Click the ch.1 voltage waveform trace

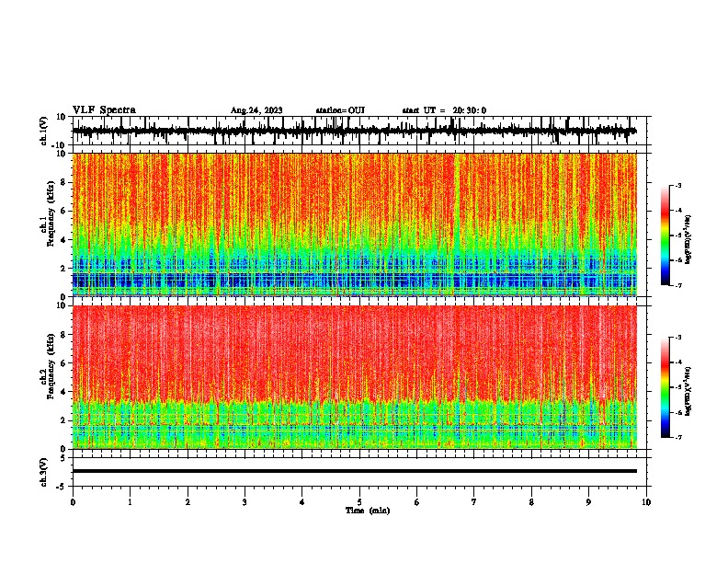click(354, 131)
